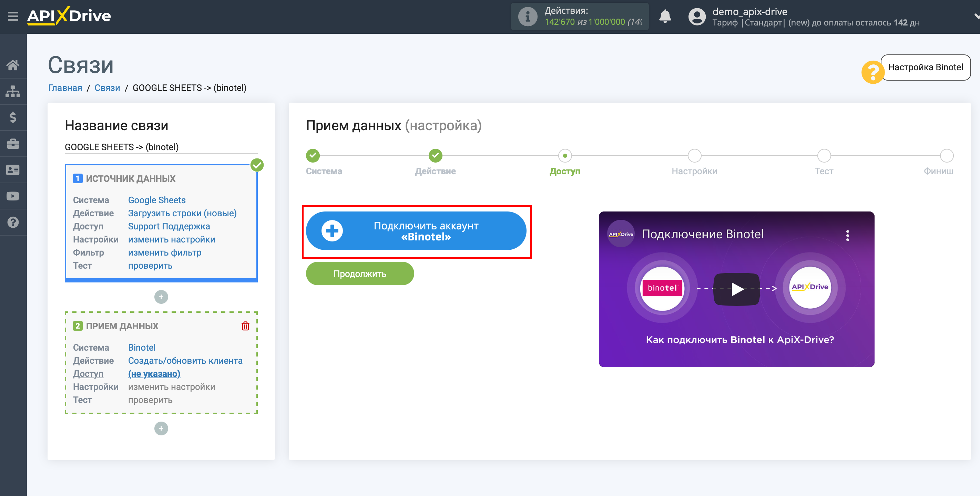Viewport: 980px width, 496px height.
Task: Open the billing dollar sidebar icon
Action: [x=13, y=117]
